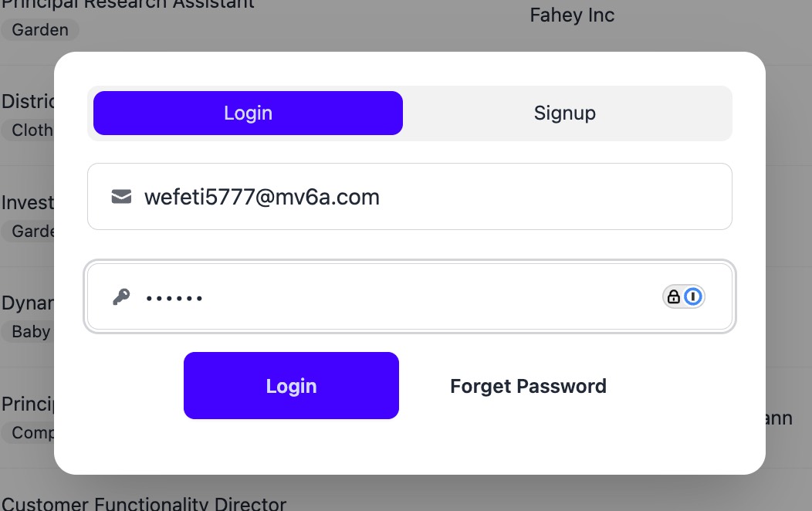Click the Baby category tag
The width and height of the screenshot is (812, 511).
point(30,332)
